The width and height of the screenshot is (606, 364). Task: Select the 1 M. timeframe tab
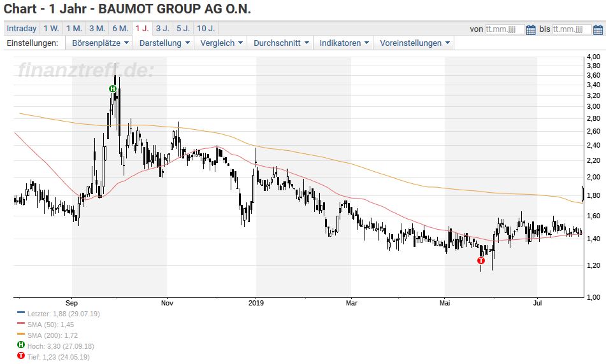coord(74,29)
